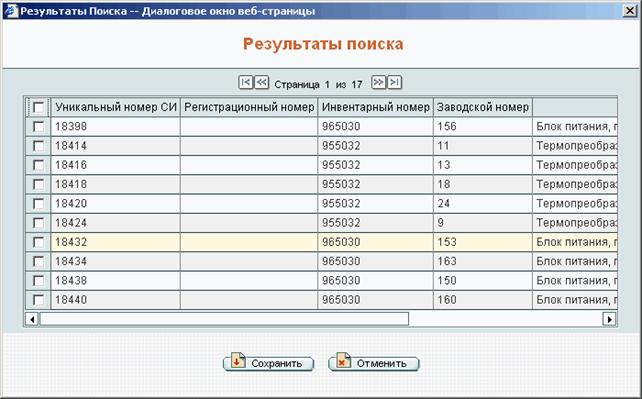Viewport: 642px width, 399px height.
Task: Click factory number 160
Action: 483,300
